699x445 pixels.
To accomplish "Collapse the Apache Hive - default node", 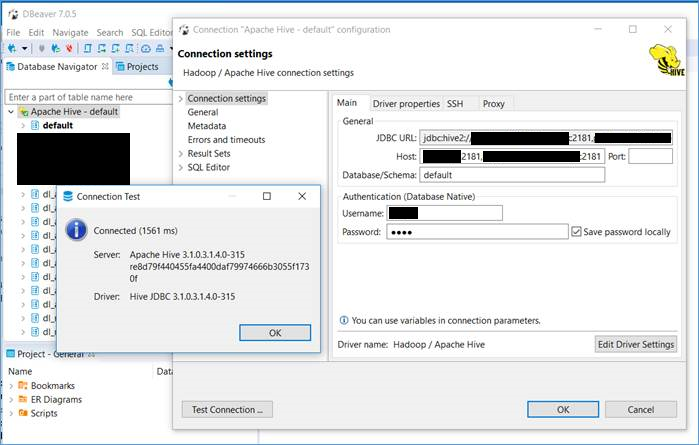I will (11, 112).
